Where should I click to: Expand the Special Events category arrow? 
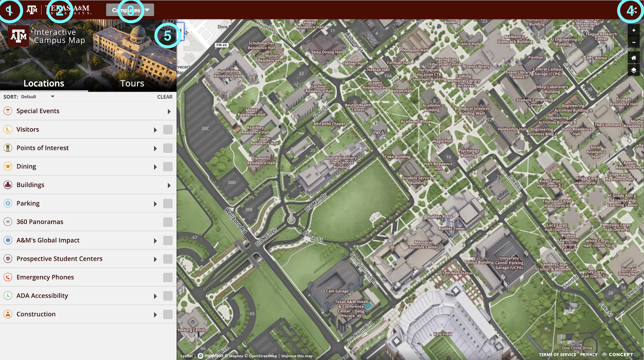169,111
